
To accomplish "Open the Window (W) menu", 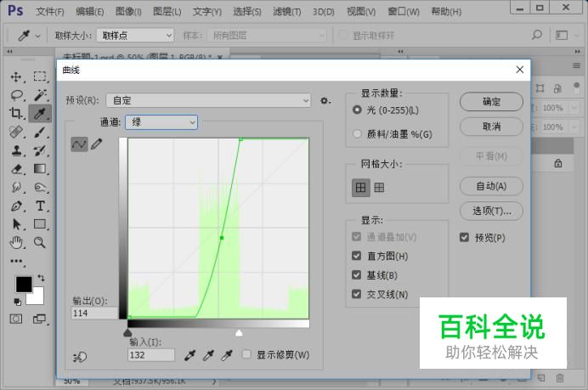I will pyautogui.click(x=404, y=12).
